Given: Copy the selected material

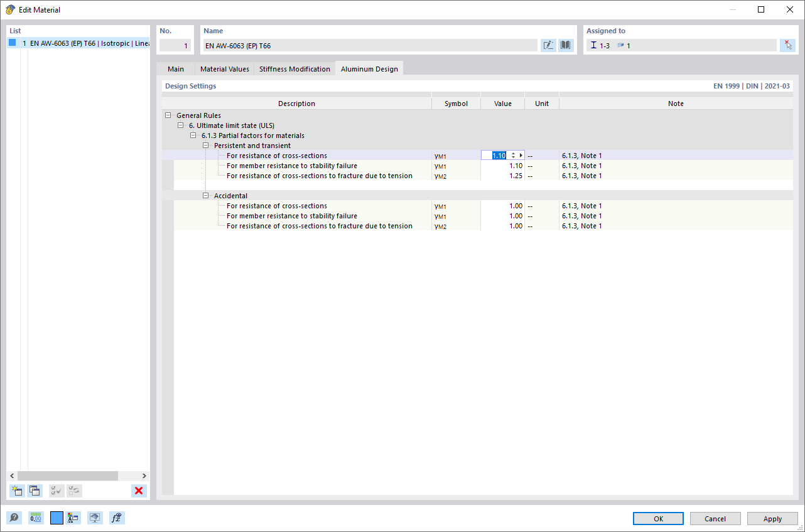Looking at the screenshot, I should point(35,491).
